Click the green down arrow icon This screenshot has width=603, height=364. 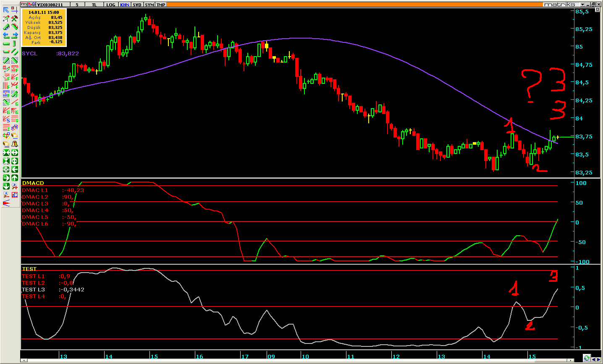(x=6, y=186)
